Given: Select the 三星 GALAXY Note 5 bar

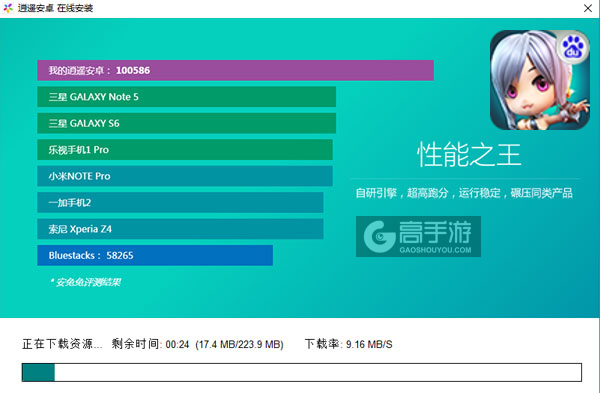Looking at the screenshot, I should pos(186,97).
